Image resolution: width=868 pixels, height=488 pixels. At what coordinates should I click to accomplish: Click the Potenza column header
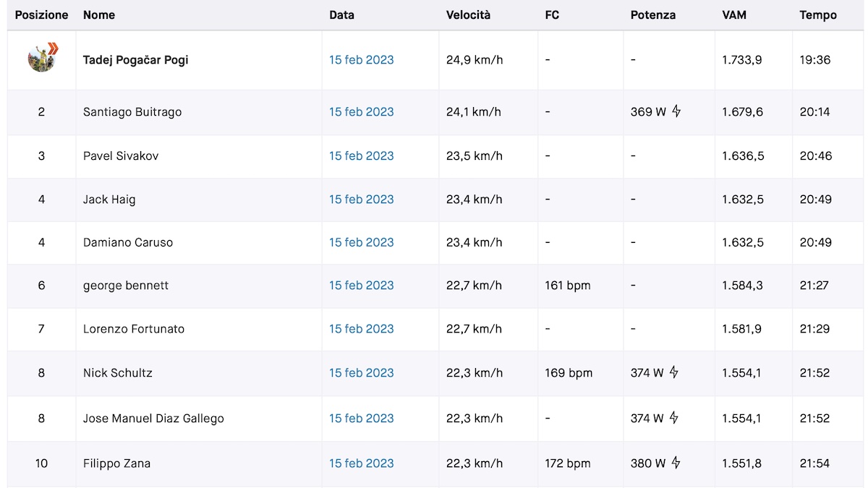click(x=652, y=15)
